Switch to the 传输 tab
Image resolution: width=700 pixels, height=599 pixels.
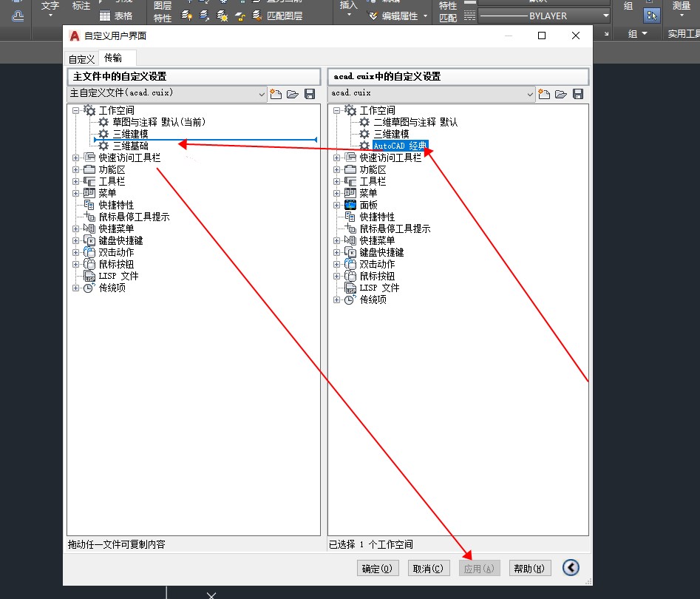click(x=113, y=58)
